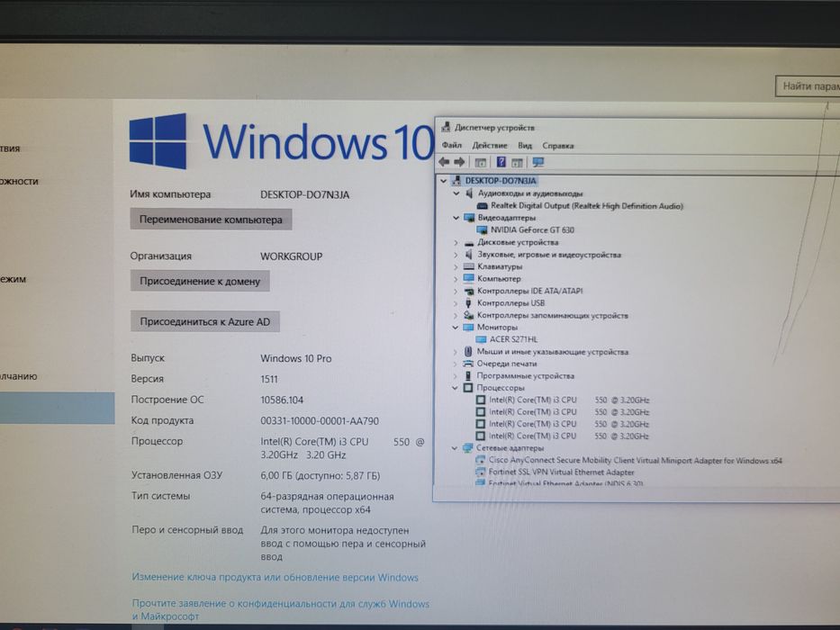
Task: Toggle console tree icon in Device Manager toolbar
Action: [481, 162]
